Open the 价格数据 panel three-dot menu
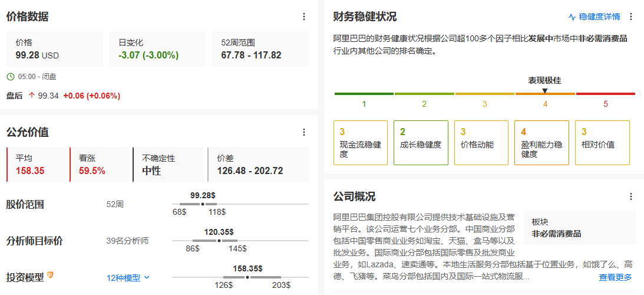 [x=304, y=17]
